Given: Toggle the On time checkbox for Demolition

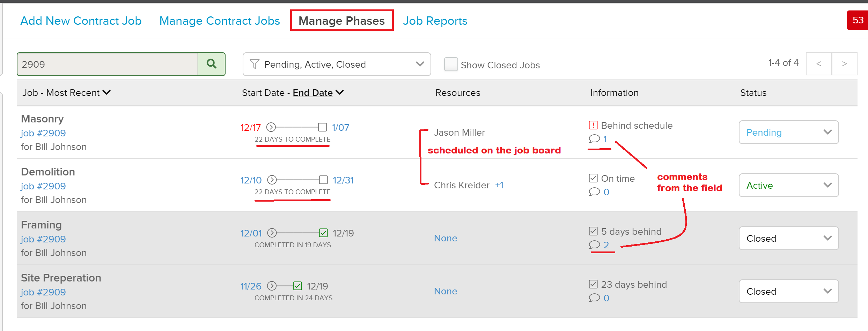Looking at the screenshot, I should (593, 178).
